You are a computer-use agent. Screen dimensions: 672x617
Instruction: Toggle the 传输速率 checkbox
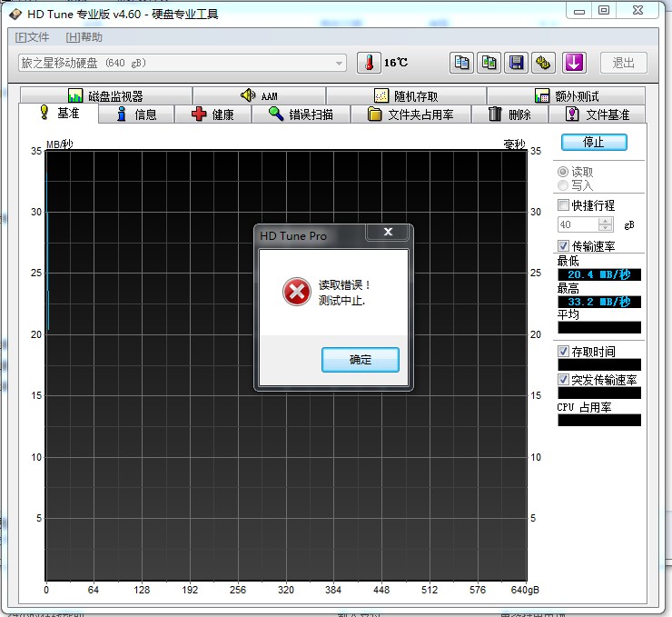(x=563, y=245)
